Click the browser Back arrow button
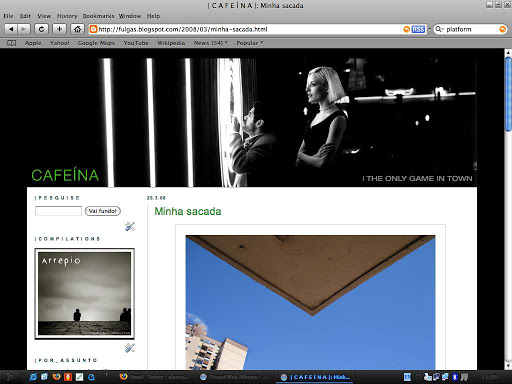Image resolution: width=512 pixels, height=384 pixels. 11,29
